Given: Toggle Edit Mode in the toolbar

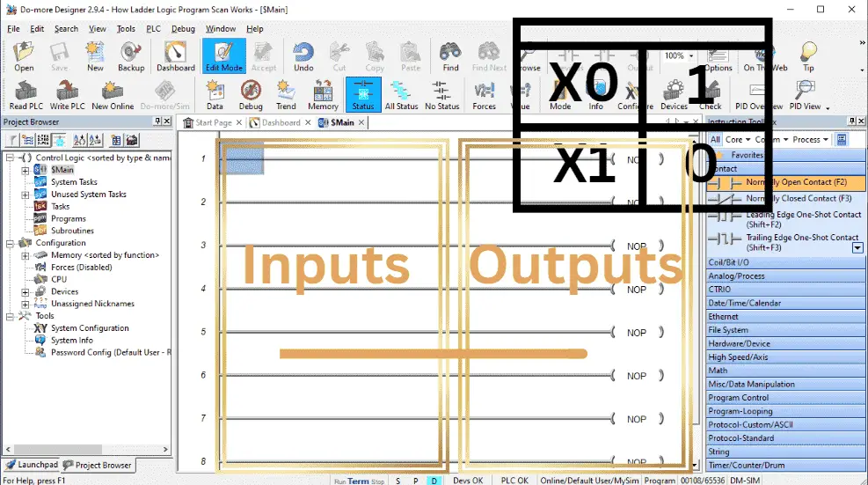Looking at the screenshot, I should (224, 56).
